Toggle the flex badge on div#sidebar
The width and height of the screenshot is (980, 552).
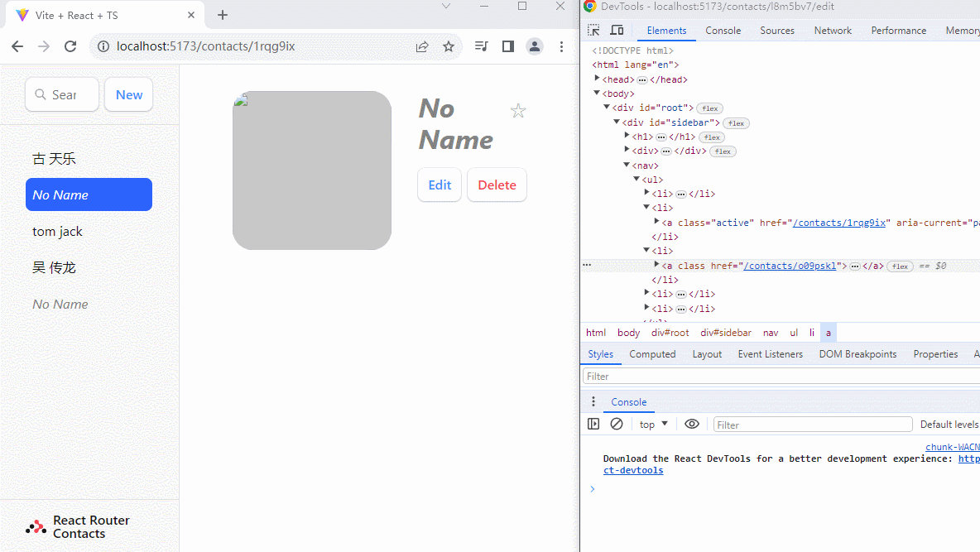pos(736,123)
